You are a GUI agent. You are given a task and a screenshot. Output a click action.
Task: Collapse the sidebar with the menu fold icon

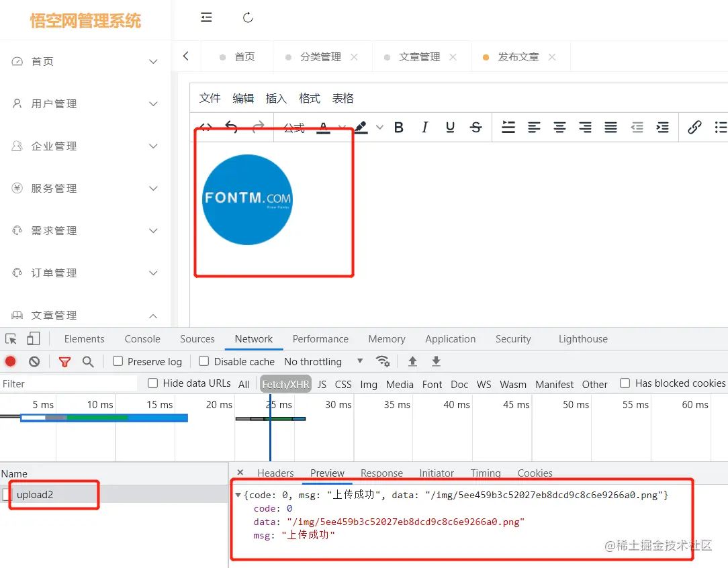[x=206, y=17]
